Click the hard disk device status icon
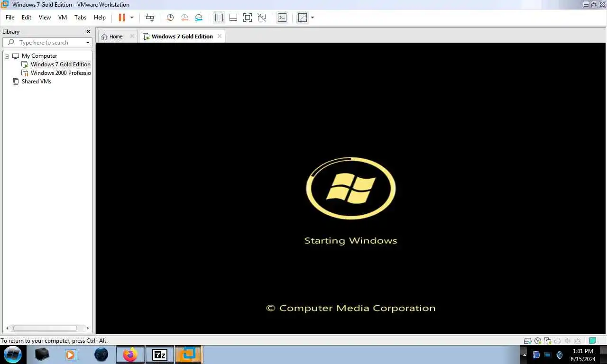 tap(527, 341)
